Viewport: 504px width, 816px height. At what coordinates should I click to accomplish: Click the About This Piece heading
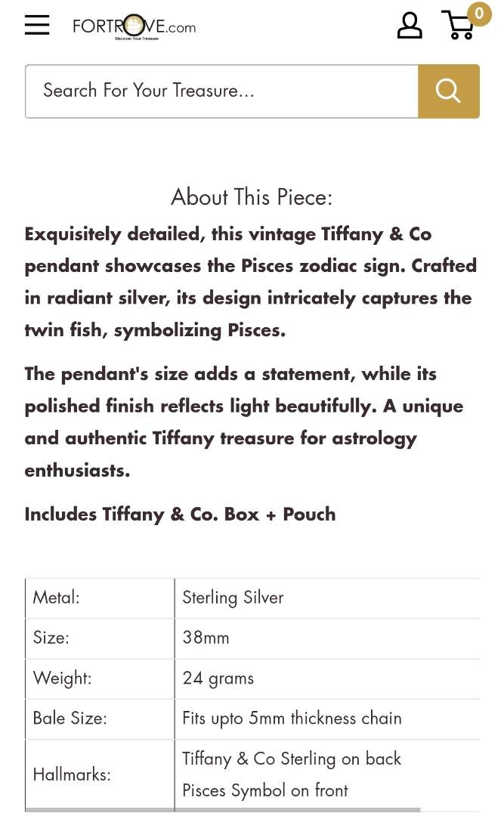(252, 197)
